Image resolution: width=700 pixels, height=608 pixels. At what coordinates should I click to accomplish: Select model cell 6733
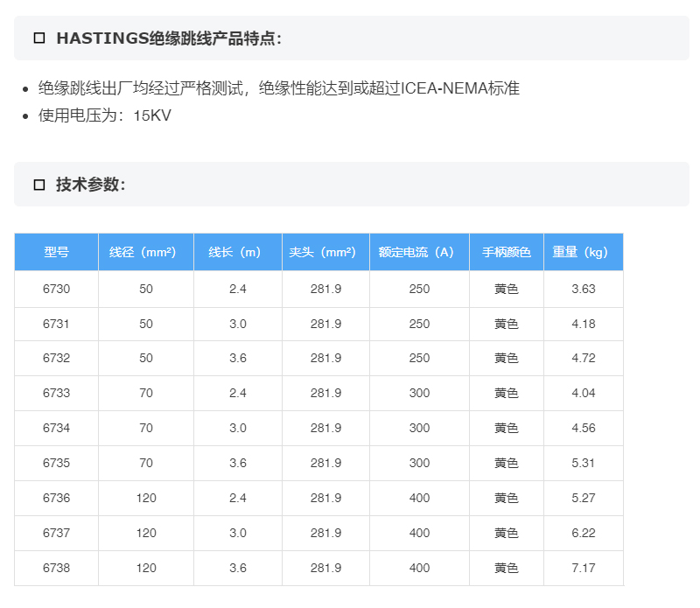coord(56,393)
